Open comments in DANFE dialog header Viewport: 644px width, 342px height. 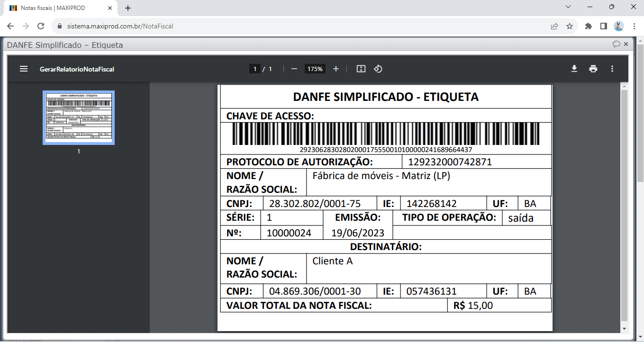[616, 44]
